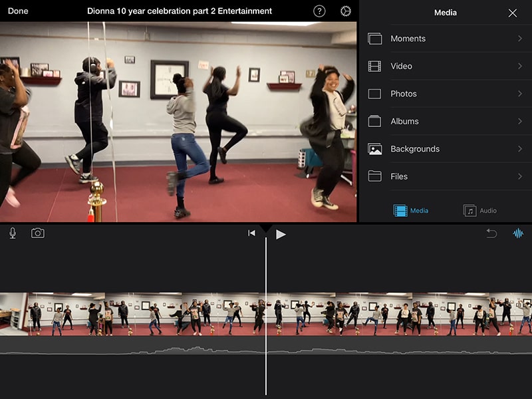This screenshot has width=532, height=399.
Task: Click the Backgrounds image icon
Action: point(375,149)
